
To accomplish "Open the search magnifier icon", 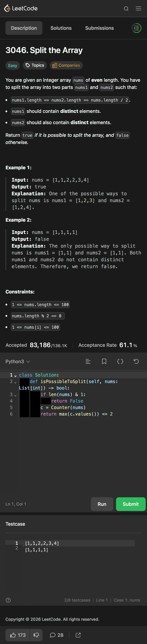I will click(126, 9).
